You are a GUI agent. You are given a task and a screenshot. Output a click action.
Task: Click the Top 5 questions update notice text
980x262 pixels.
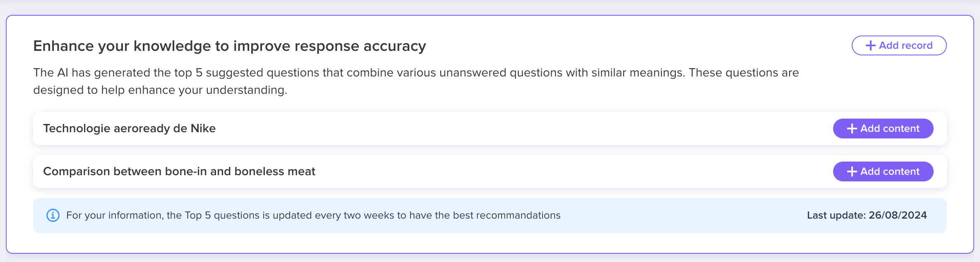(313, 215)
